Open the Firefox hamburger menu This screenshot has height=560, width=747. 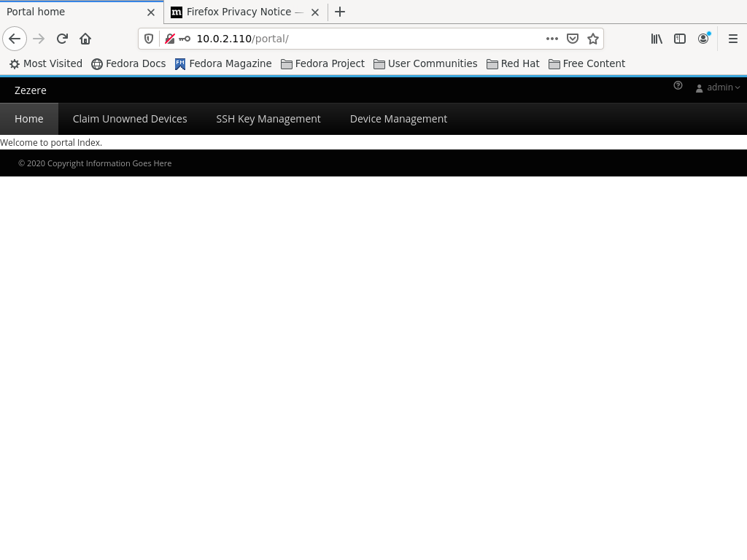(732, 39)
